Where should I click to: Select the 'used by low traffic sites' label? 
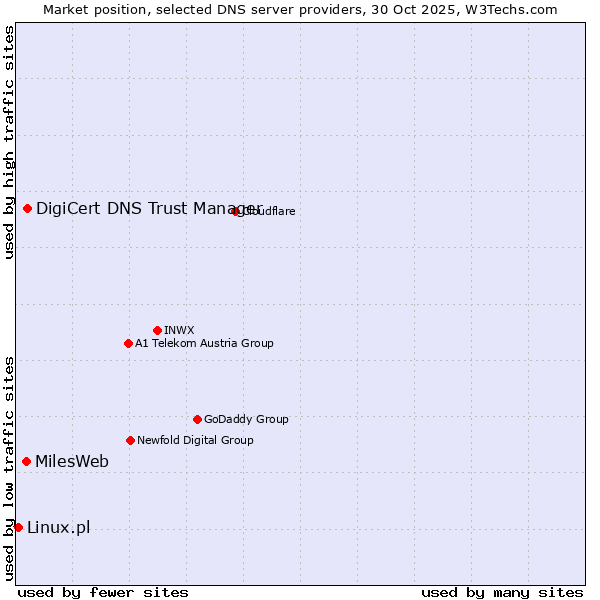click(9, 468)
